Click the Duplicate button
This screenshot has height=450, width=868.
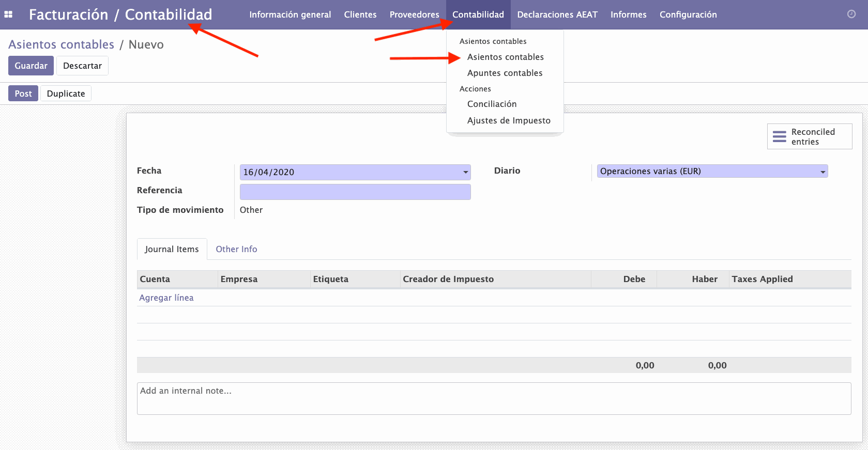[x=66, y=94]
